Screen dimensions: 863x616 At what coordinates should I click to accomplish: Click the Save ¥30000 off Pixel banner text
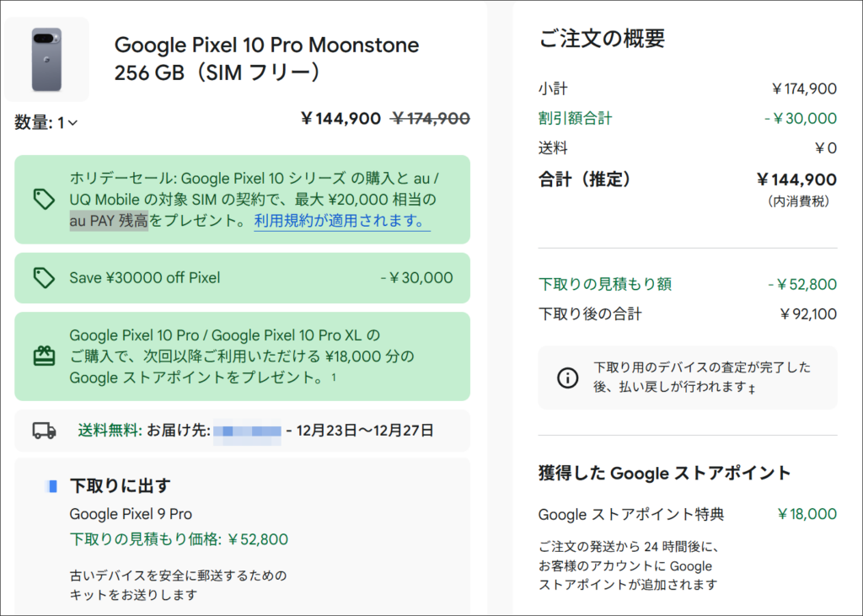pos(145,278)
